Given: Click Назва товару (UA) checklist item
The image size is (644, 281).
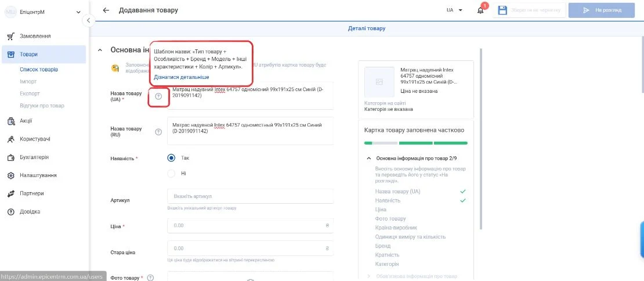Looking at the screenshot, I should click(397, 192).
